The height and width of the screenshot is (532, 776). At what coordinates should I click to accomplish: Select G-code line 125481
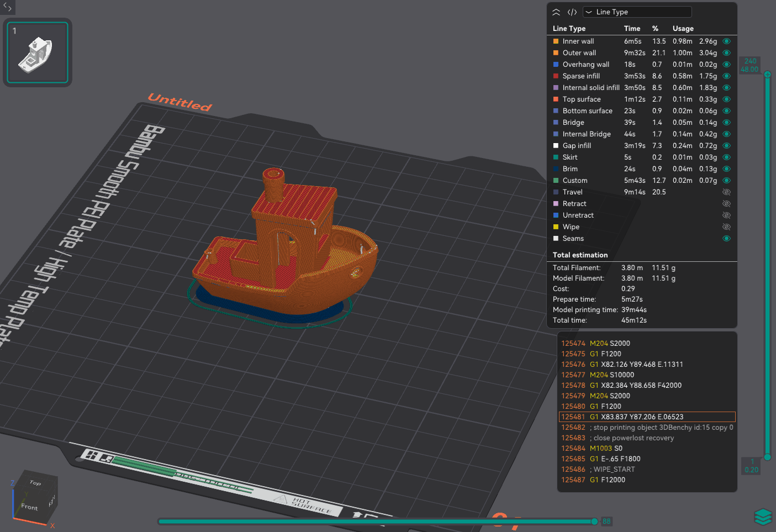(647, 417)
